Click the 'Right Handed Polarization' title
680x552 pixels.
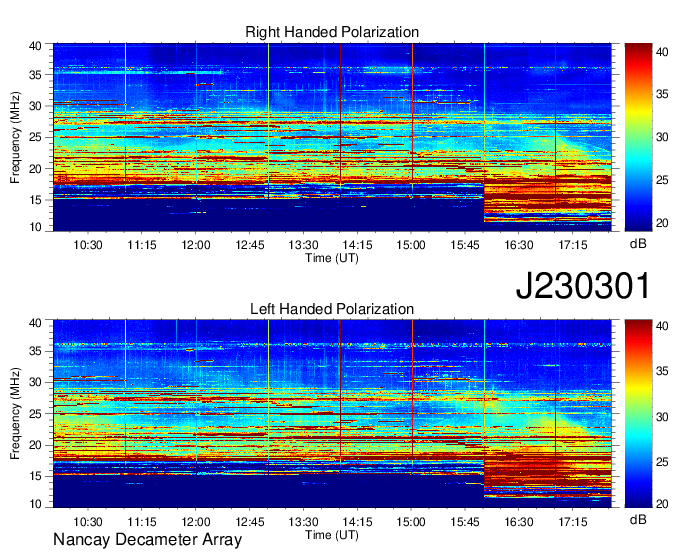coord(332,32)
